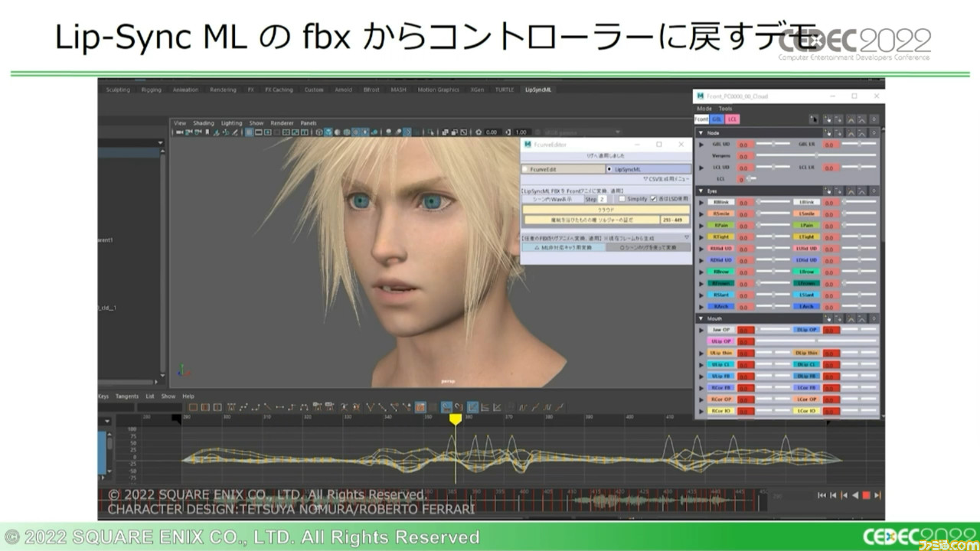Click the yellow current-time marker in Graph Editor
Screen dimensions: 980x551
[456, 419]
